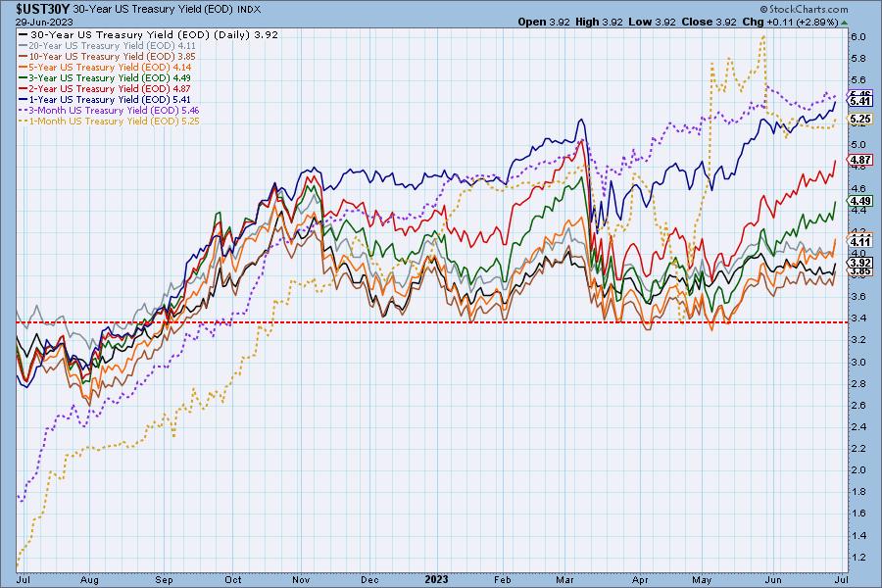Screen dimensions: 882x588
Task: Click the 5.8 label on the y-axis
Action: [x=857, y=59]
